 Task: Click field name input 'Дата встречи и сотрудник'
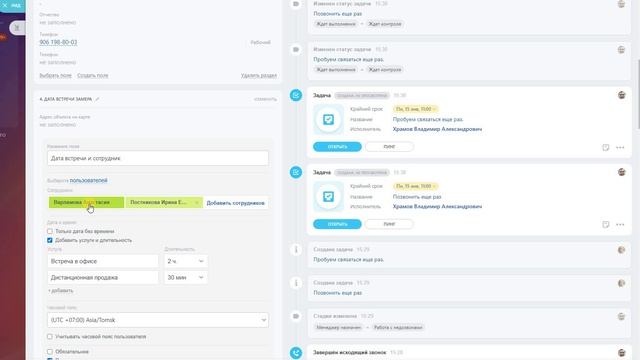(158, 158)
